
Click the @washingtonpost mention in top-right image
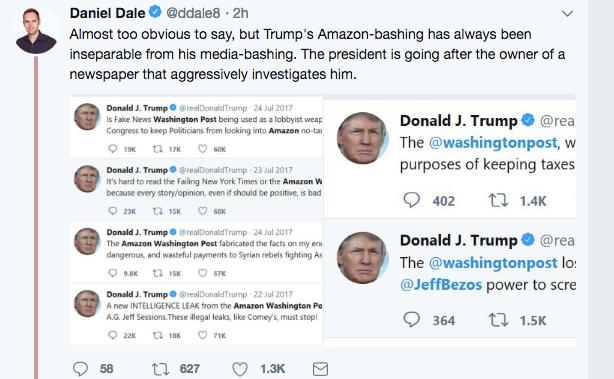[493, 143]
